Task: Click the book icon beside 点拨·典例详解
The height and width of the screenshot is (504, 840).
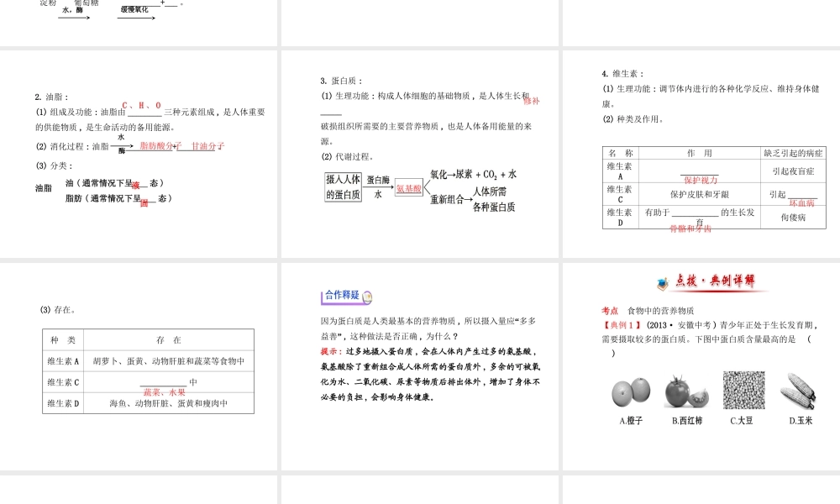Action: [664, 283]
